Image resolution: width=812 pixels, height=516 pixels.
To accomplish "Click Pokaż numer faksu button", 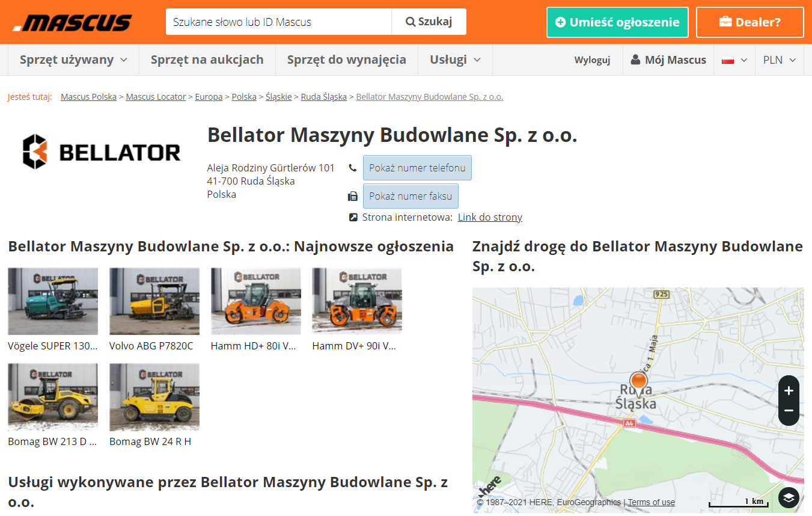I will 411,196.
